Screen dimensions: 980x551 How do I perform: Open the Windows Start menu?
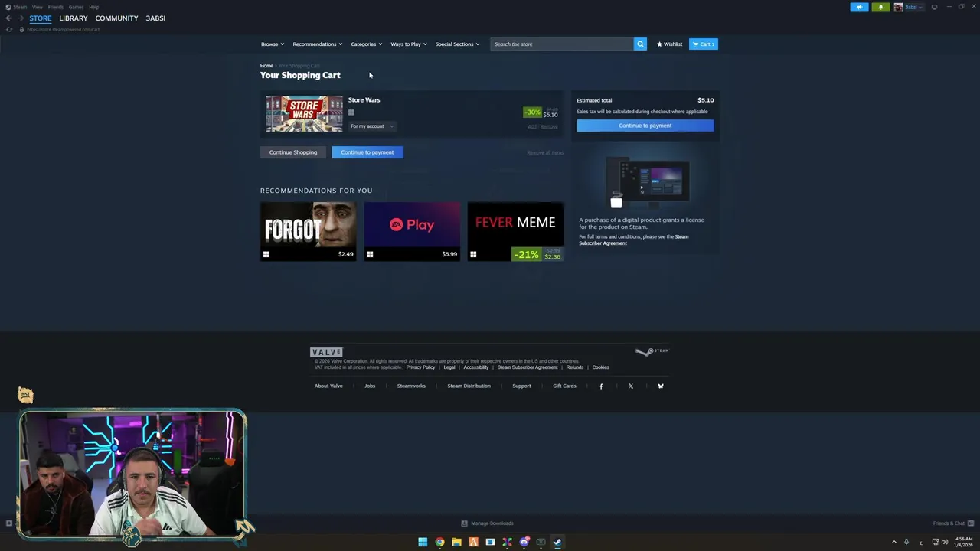coord(423,542)
